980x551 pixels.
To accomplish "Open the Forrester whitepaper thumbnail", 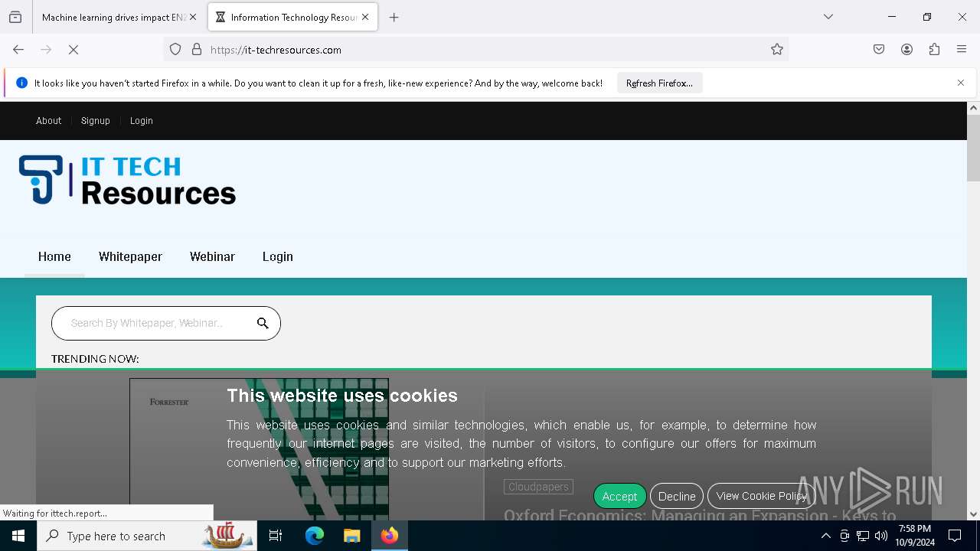I will [x=259, y=449].
